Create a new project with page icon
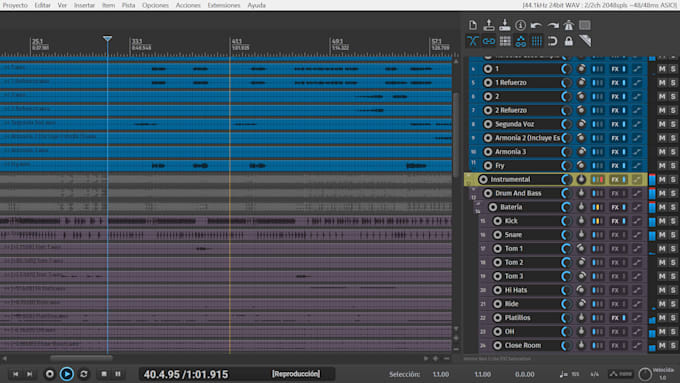The height and width of the screenshot is (383, 680). coord(473,25)
